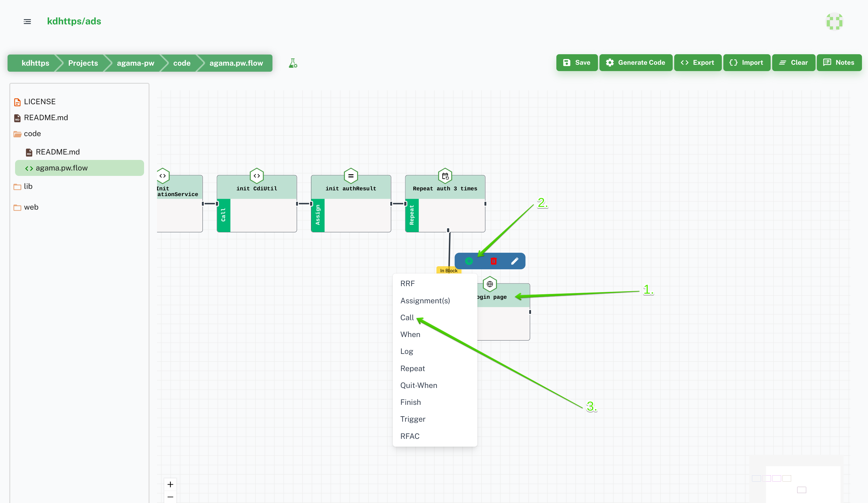Click the login page globe hexagon icon
Image resolution: width=868 pixels, height=503 pixels.
pyautogui.click(x=490, y=284)
